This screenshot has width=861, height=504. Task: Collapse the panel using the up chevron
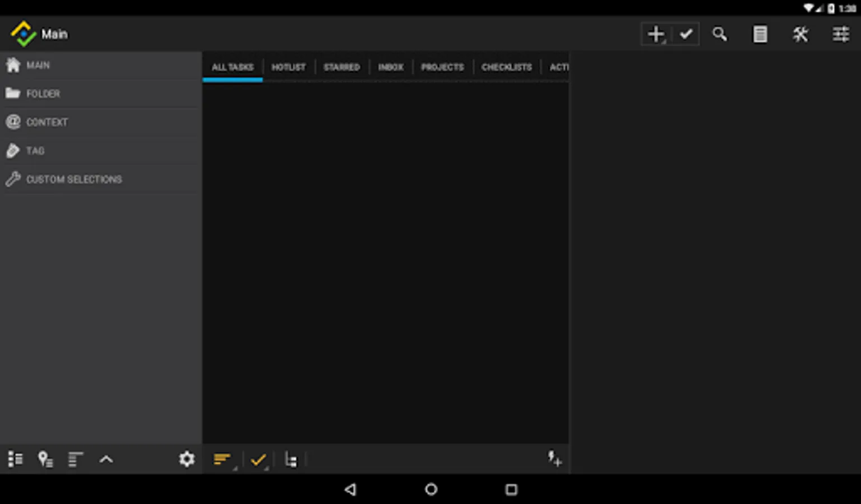click(106, 459)
